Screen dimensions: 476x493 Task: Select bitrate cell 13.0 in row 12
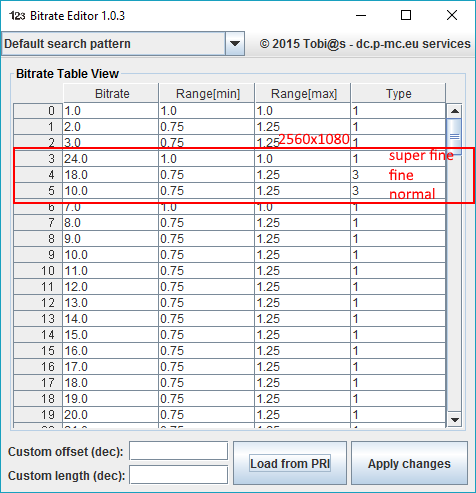coord(111,303)
